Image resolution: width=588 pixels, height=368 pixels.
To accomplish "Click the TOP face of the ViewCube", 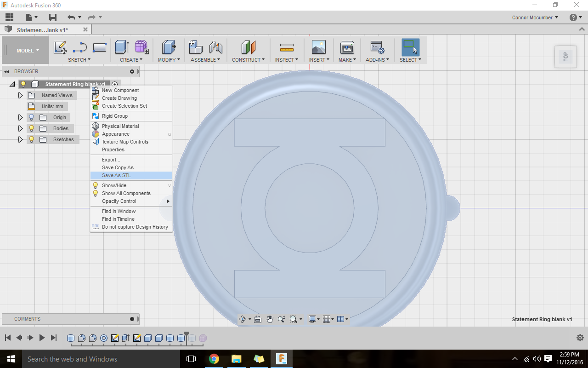I will tap(565, 57).
